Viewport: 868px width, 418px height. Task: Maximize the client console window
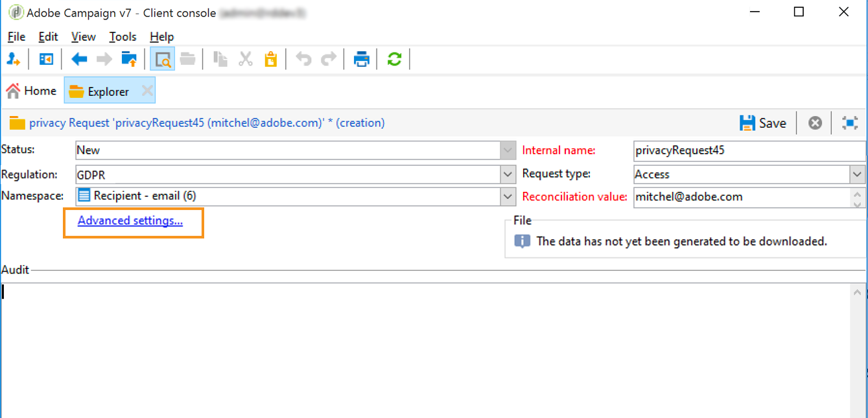[799, 12]
